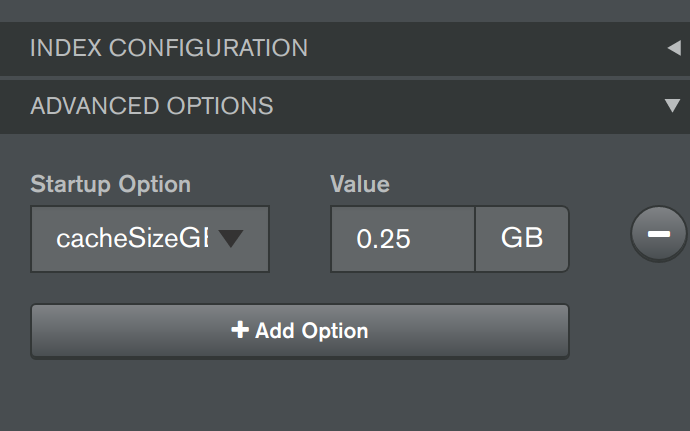Select the cacheSizeGB text in the dropdown

[132, 239]
